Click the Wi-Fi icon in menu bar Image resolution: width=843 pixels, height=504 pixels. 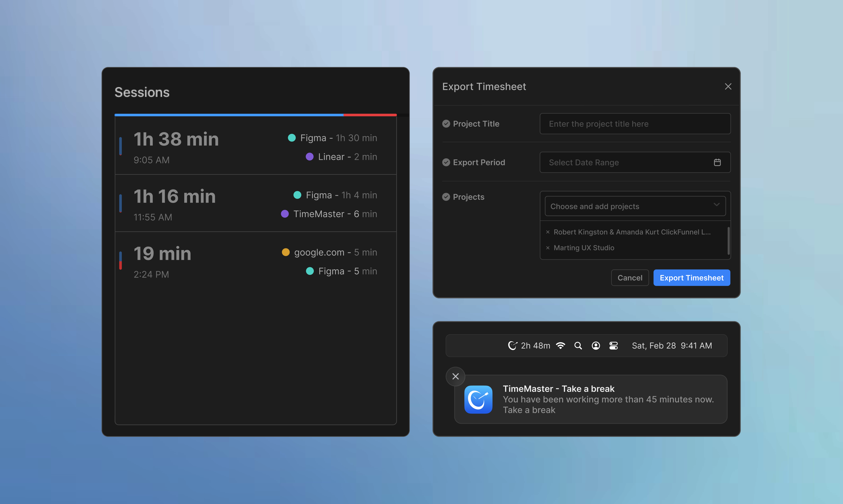point(560,346)
